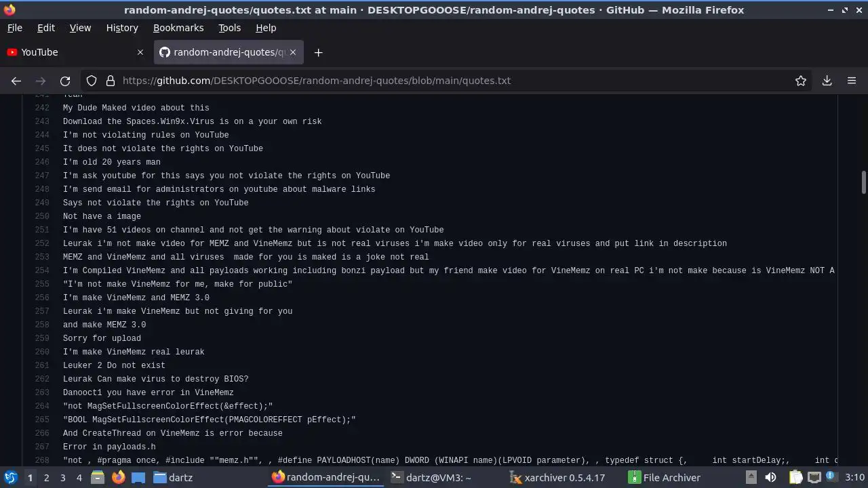Open the network tray icon
The width and height of the screenshot is (868, 488).
point(814,478)
